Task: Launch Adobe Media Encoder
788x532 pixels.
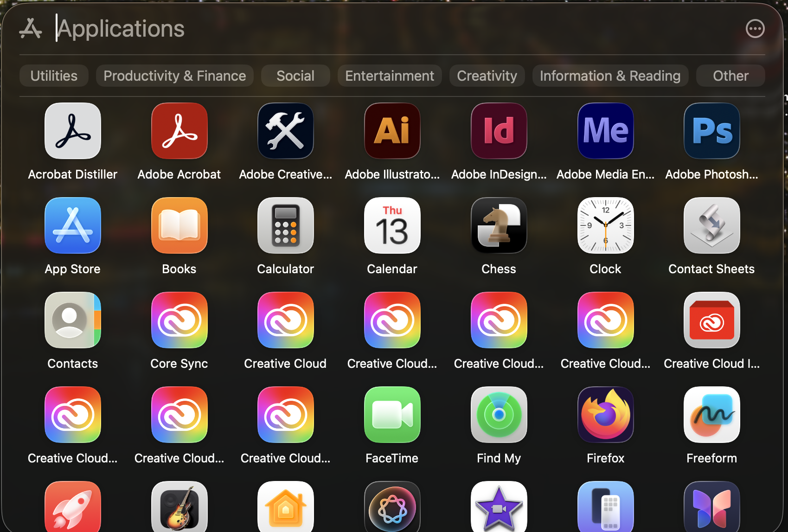Action: click(606, 131)
